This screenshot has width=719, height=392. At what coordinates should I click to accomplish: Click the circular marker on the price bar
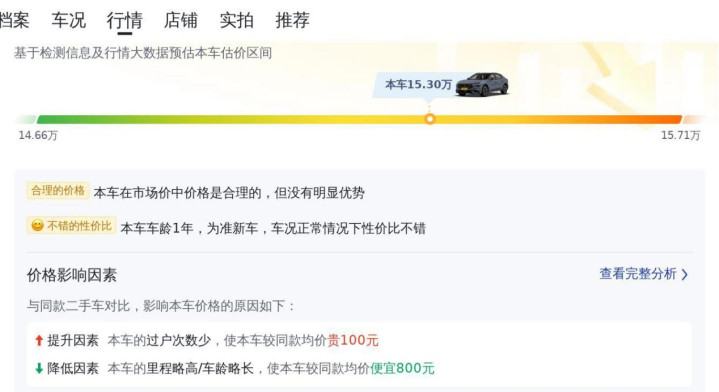pos(430,119)
